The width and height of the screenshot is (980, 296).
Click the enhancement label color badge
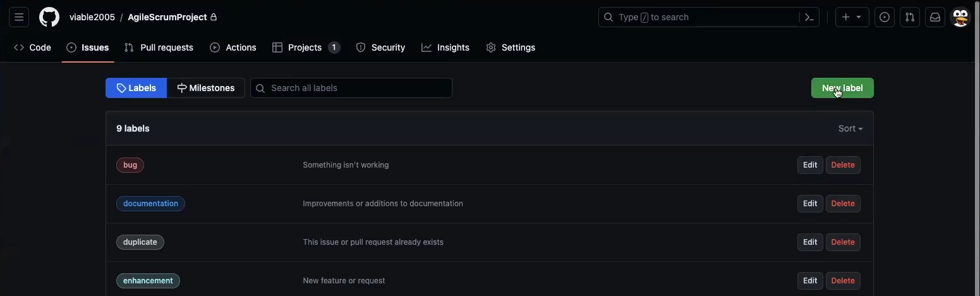tap(148, 281)
